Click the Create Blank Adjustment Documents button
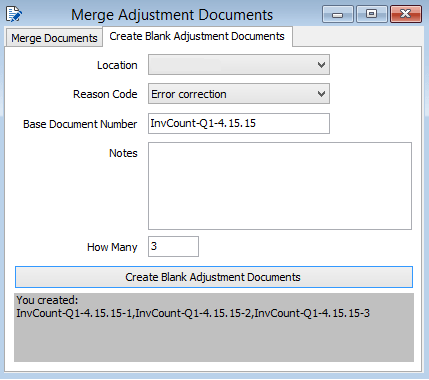The width and height of the screenshot is (429, 380). pos(214,277)
